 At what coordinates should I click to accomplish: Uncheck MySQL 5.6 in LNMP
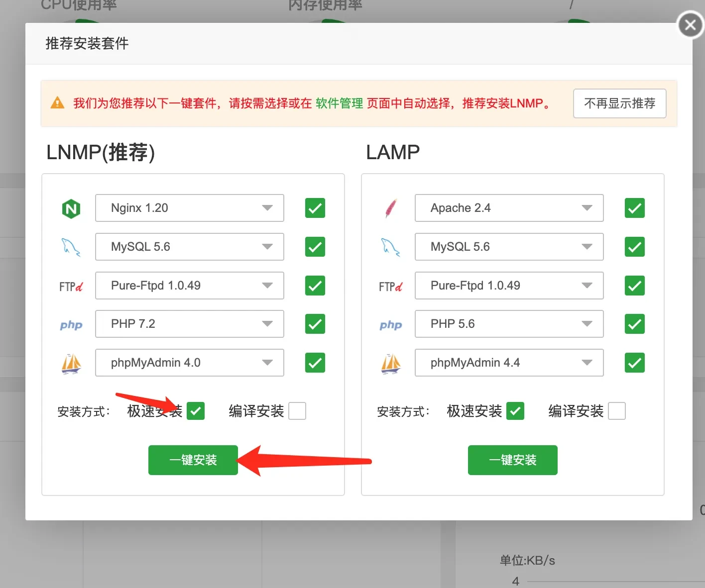(x=315, y=247)
